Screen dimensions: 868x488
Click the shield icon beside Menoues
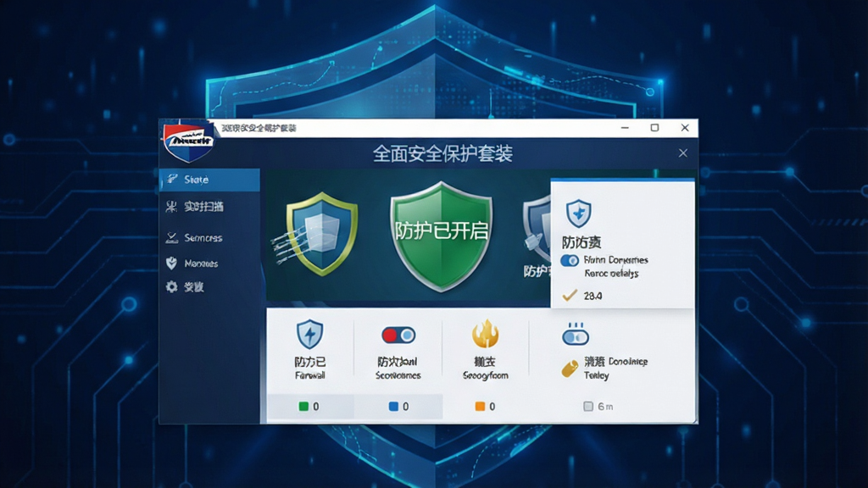(171, 263)
